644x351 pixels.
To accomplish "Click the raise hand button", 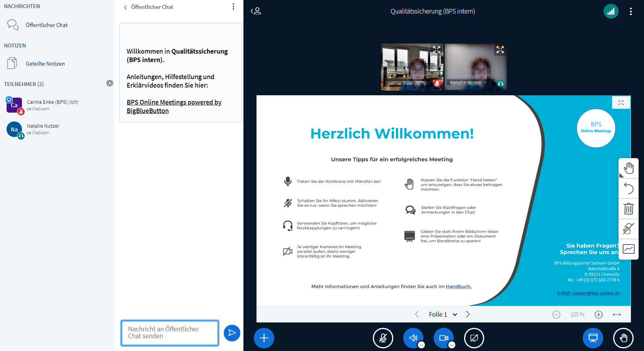I will tap(623, 338).
